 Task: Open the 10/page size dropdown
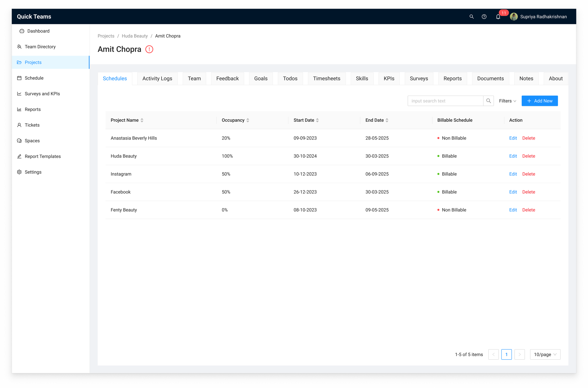click(545, 354)
